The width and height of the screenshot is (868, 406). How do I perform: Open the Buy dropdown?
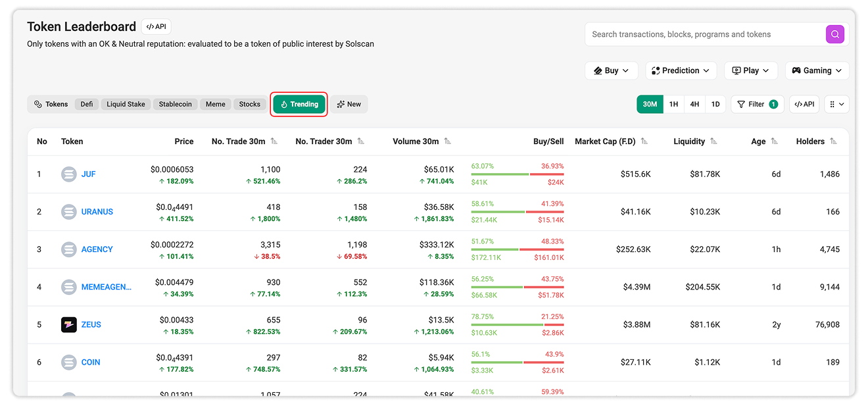[611, 70]
